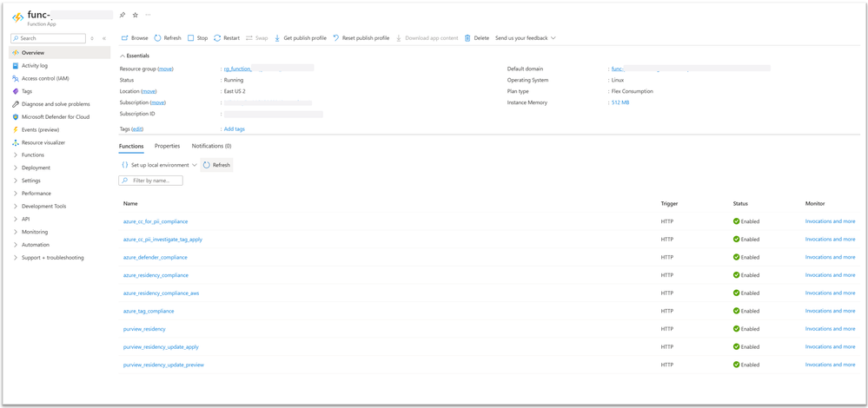Open the default domain func- link
Screen dimensions: 868x408
(618, 69)
